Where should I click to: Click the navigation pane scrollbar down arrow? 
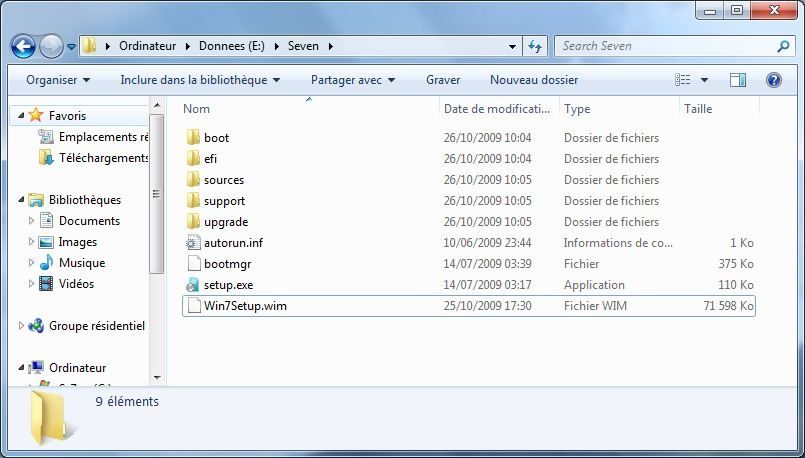coord(157,378)
